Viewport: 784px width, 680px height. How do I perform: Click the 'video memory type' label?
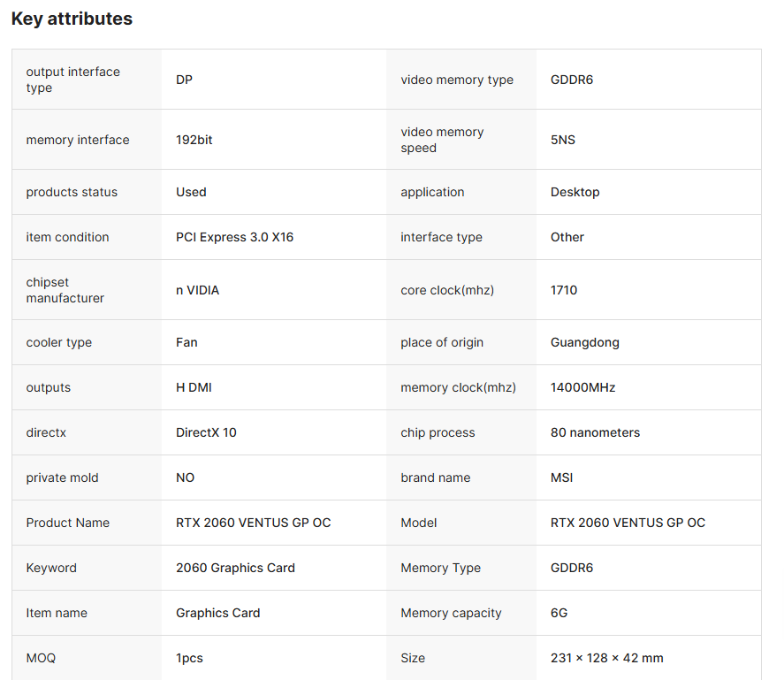pos(457,80)
